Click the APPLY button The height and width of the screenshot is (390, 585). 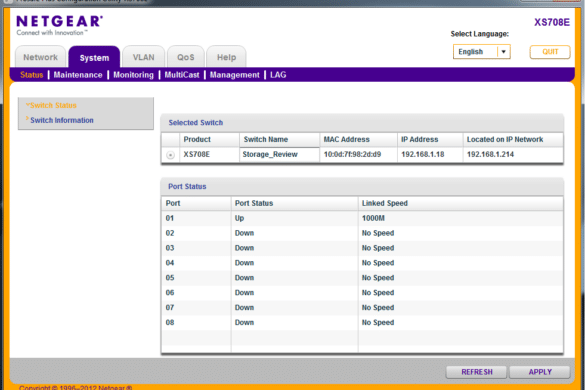click(540, 372)
